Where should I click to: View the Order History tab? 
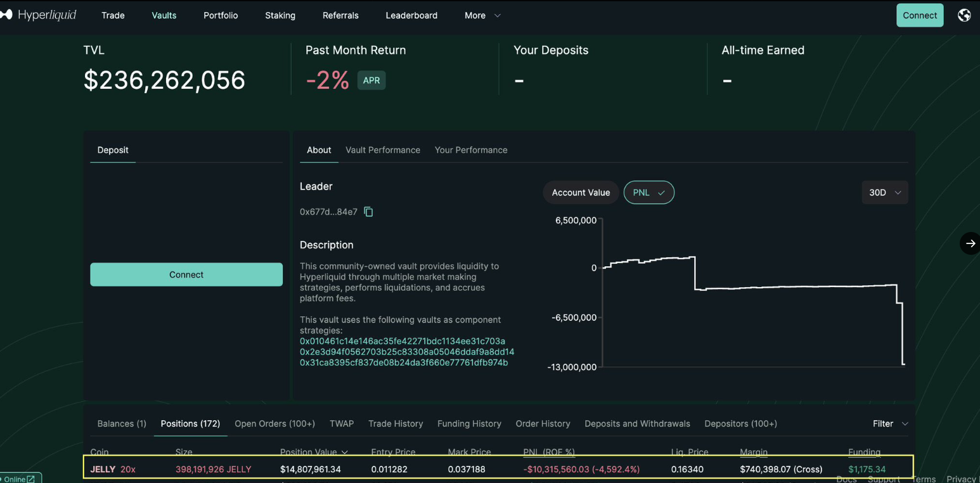pyautogui.click(x=543, y=423)
